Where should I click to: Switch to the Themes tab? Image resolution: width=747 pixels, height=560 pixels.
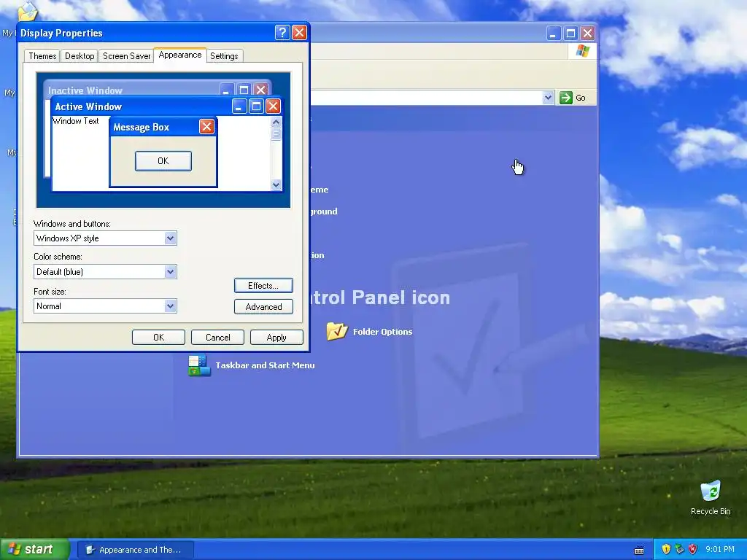(42, 55)
